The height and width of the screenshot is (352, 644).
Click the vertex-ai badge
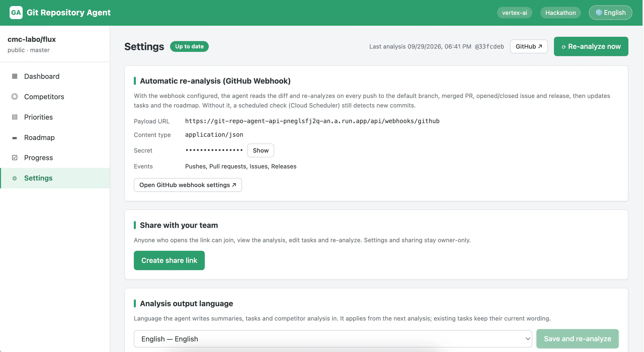pyautogui.click(x=514, y=13)
